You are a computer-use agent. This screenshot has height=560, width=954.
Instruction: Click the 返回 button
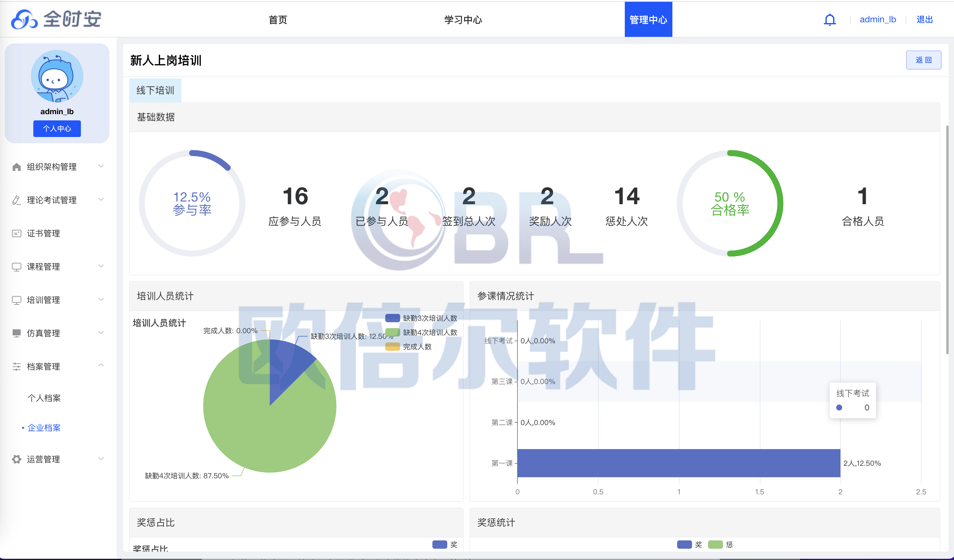tap(923, 60)
